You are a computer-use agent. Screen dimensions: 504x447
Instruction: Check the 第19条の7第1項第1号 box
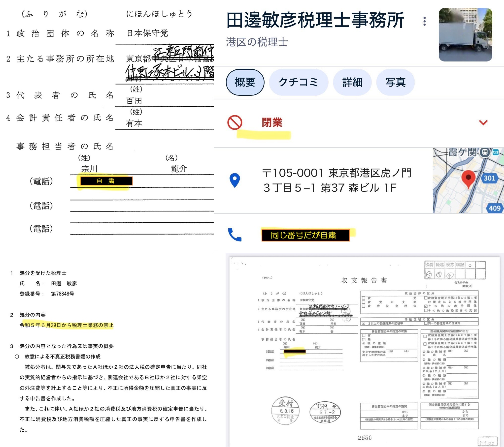[x=425, y=336]
